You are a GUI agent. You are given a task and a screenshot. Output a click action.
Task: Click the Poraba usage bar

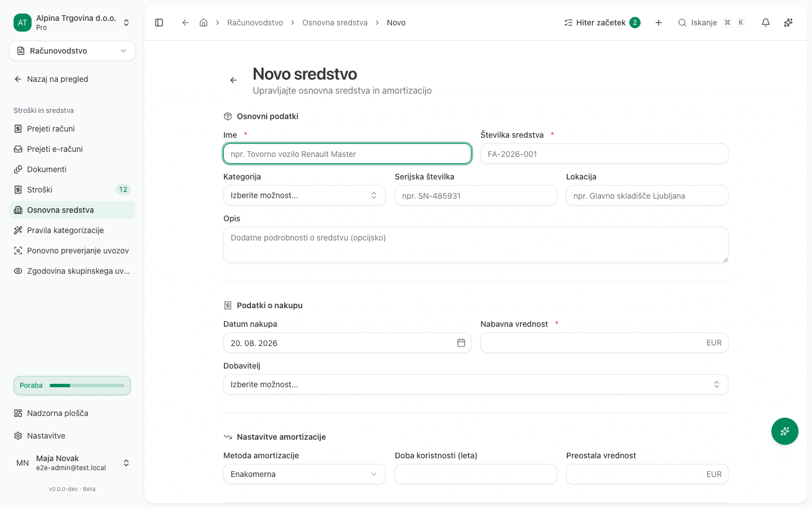click(x=72, y=386)
